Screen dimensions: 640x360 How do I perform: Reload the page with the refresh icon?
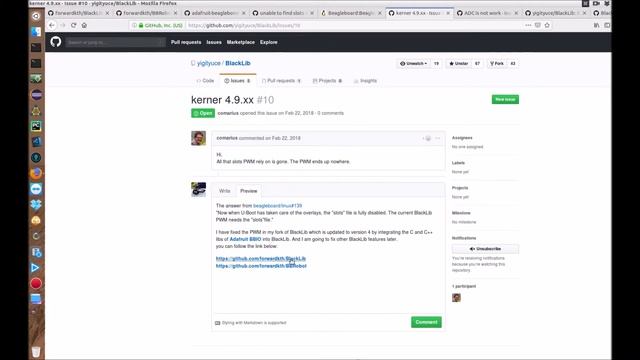pyautogui.click(x=73, y=25)
